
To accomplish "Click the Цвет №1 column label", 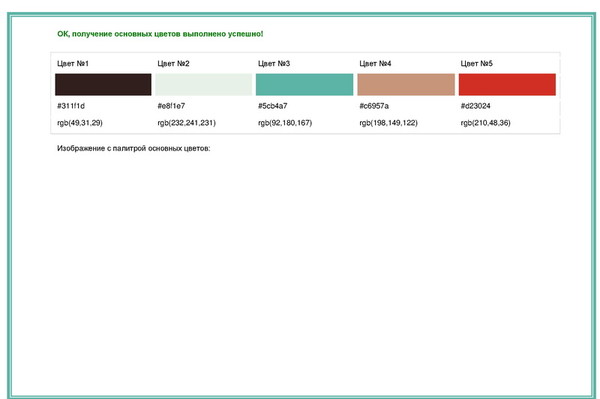I will coord(73,64).
